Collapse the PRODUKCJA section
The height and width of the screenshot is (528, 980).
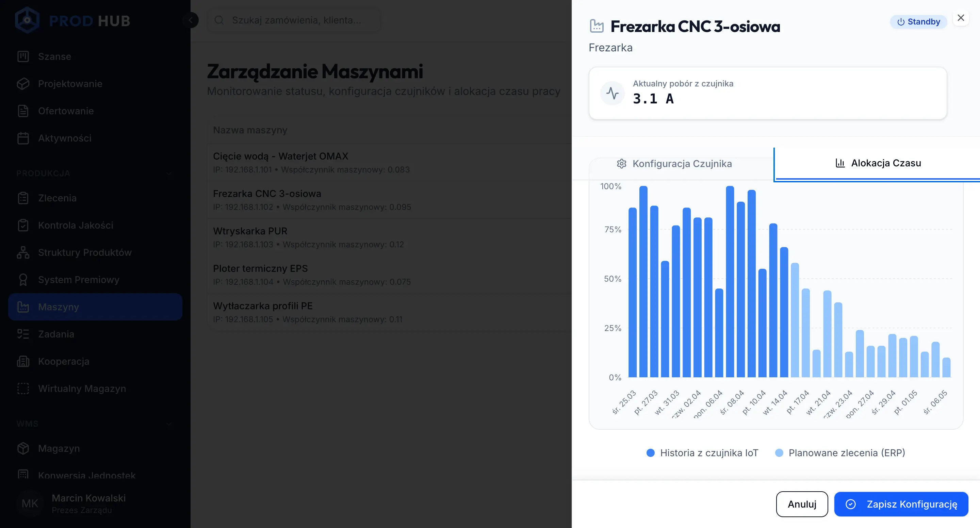click(169, 174)
